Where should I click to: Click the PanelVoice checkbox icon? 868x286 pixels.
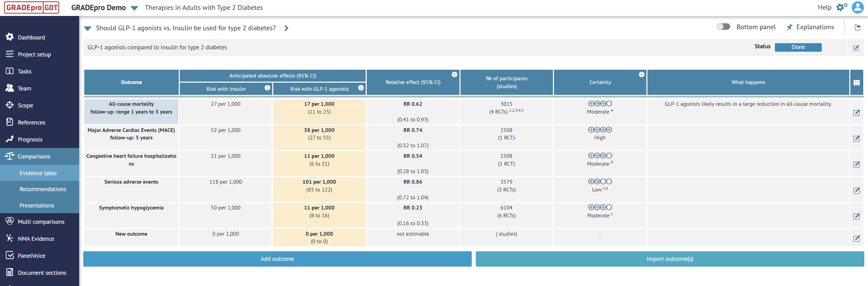pyautogui.click(x=10, y=255)
